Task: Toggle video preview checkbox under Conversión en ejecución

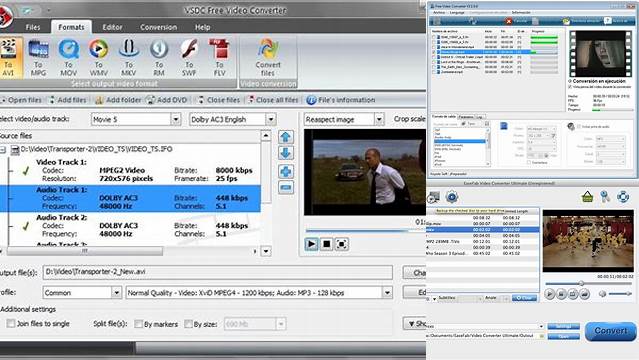Action: tap(570, 87)
